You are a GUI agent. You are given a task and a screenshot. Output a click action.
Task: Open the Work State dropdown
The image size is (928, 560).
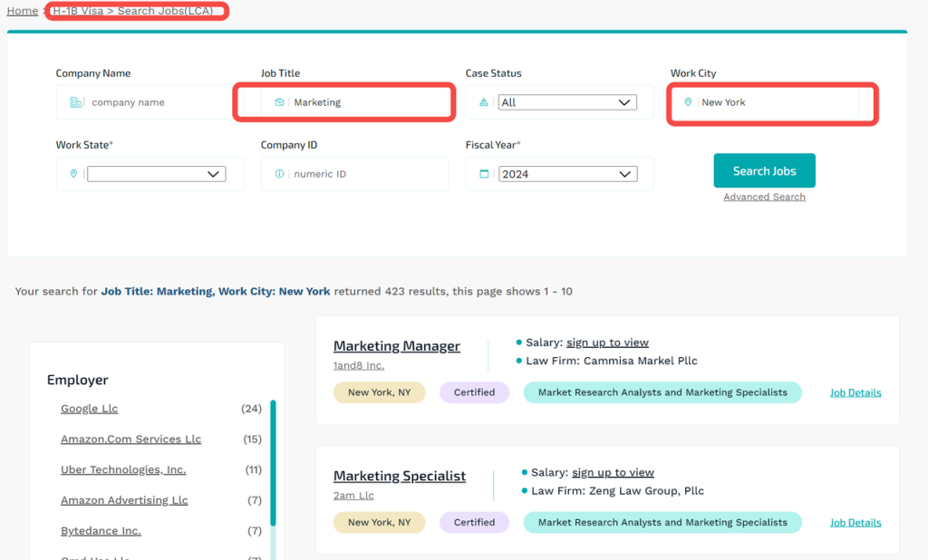tap(156, 174)
